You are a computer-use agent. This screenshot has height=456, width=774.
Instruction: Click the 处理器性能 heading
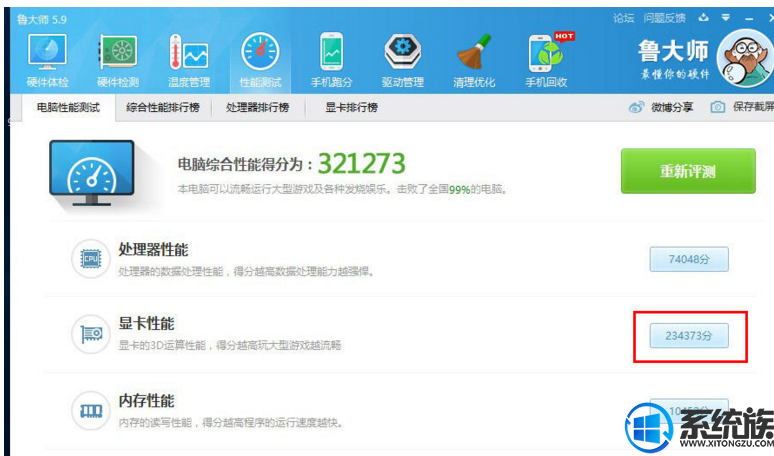click(153, 250)
